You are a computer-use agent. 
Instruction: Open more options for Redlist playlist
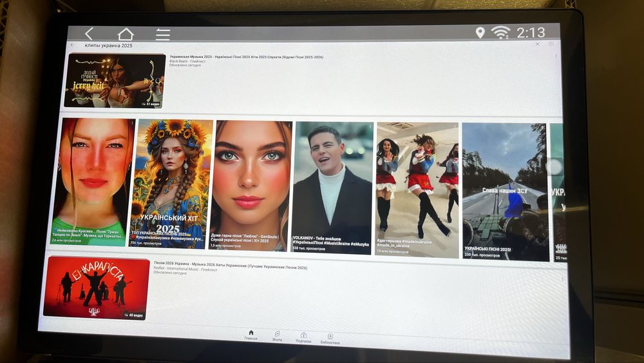tap(562, 279)
